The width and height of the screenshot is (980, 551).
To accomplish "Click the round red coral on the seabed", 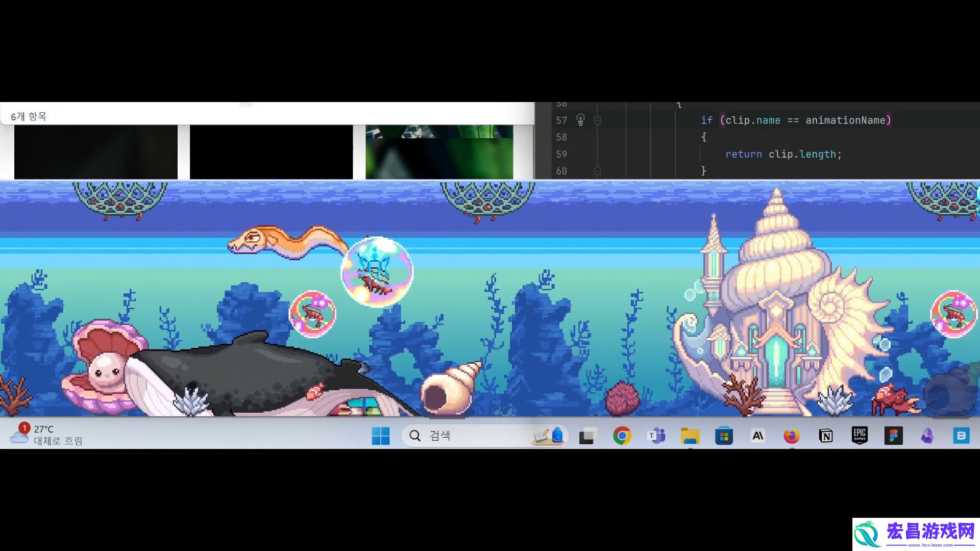I will (x=622, y=398).
